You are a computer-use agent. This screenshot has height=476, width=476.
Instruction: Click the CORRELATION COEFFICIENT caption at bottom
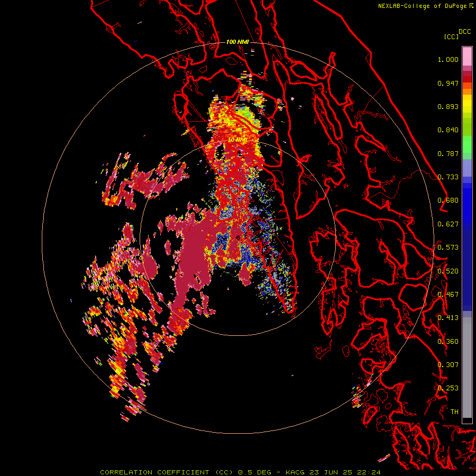point(240,472)
